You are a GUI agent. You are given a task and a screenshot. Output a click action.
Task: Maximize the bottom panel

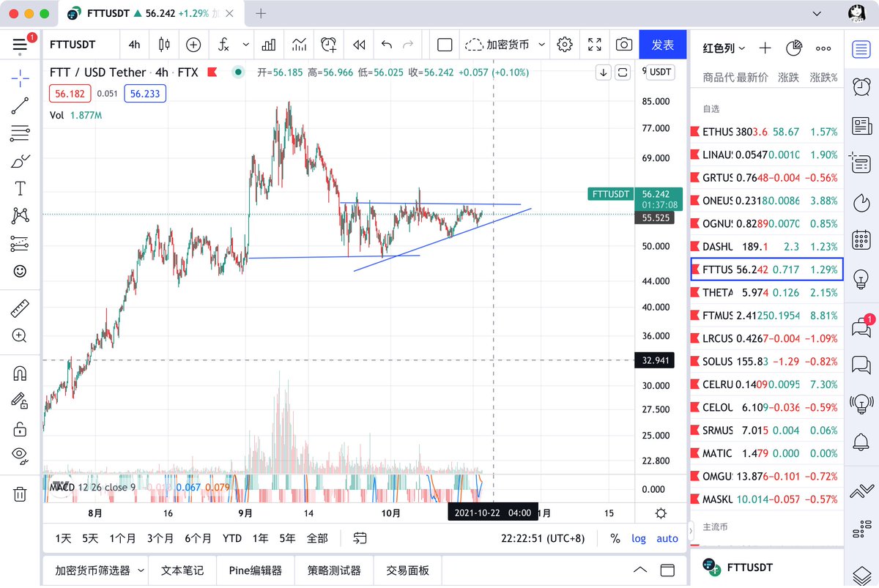(667, 570)
